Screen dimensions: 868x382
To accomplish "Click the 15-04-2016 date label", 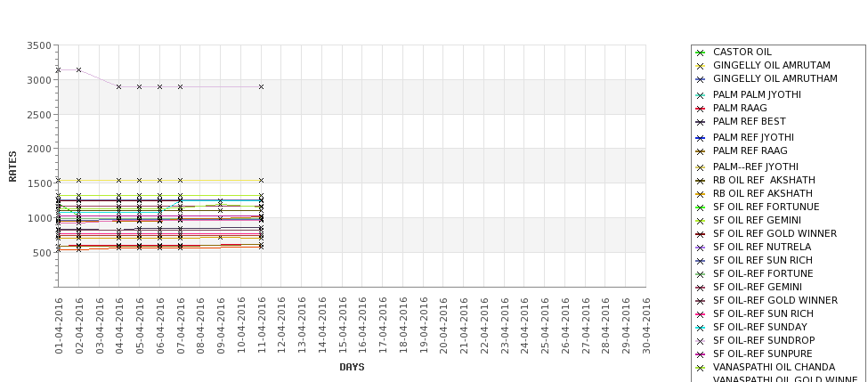I will pyautogui.click(x=343, y=326).
